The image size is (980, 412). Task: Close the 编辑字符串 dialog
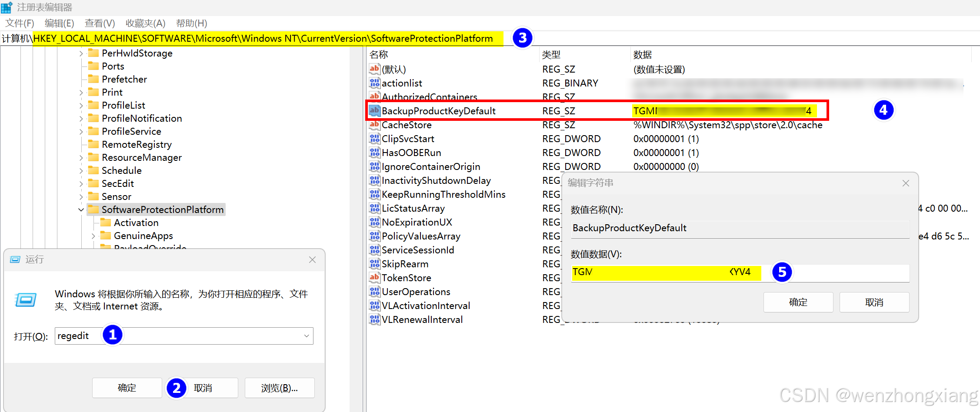[906, 183]
